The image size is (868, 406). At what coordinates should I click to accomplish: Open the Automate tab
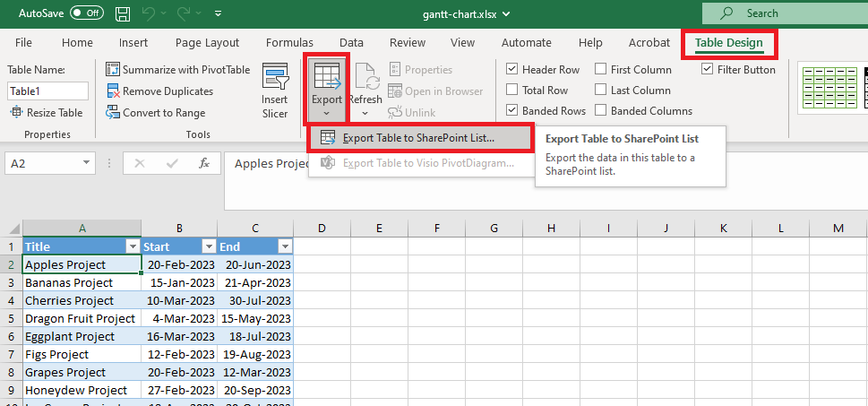coord(527,43)
